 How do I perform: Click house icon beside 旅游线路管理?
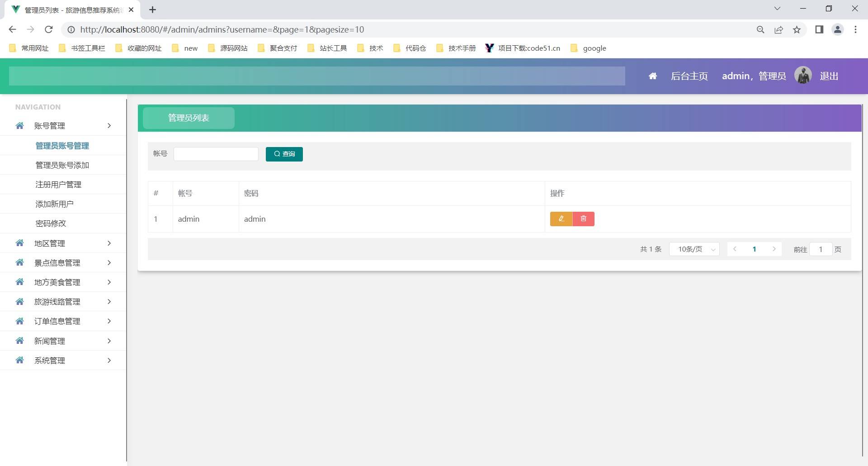19,301
